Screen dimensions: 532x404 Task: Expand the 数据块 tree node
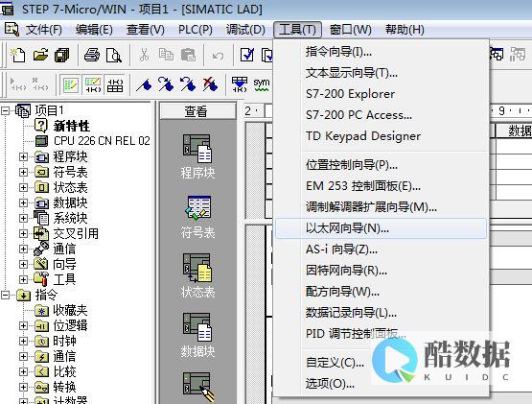23,202
